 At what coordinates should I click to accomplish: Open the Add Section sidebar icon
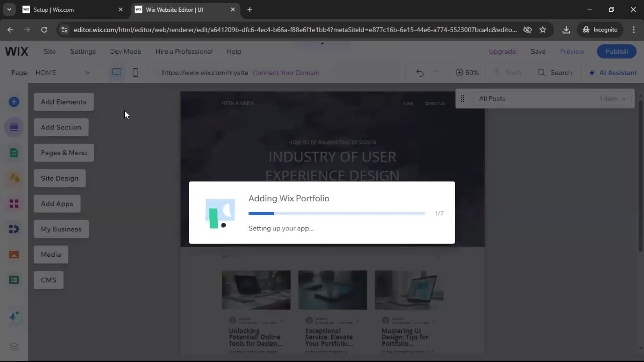tap(14, 127)
